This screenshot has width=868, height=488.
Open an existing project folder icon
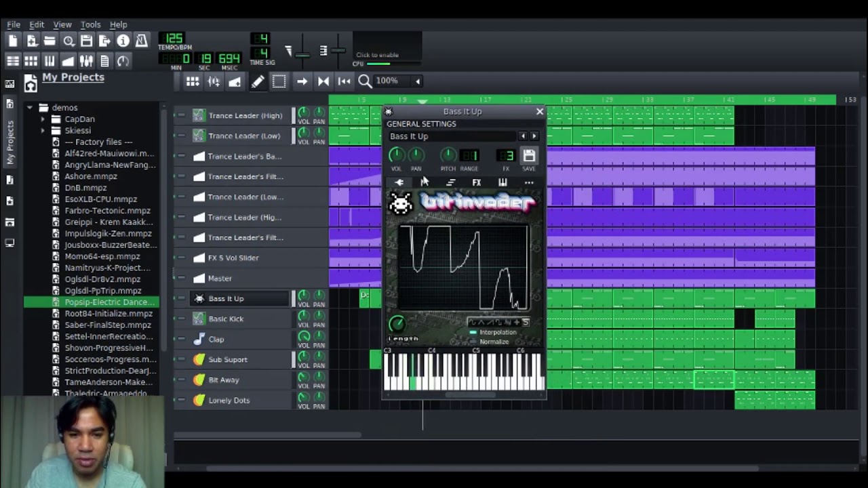point(50,41)
